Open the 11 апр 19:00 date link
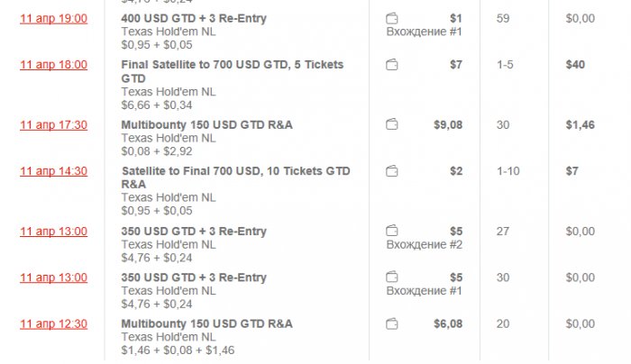Image resolution: width=631 pixels, height=364 pixels. pyautogui.click(x=53, y=19)
